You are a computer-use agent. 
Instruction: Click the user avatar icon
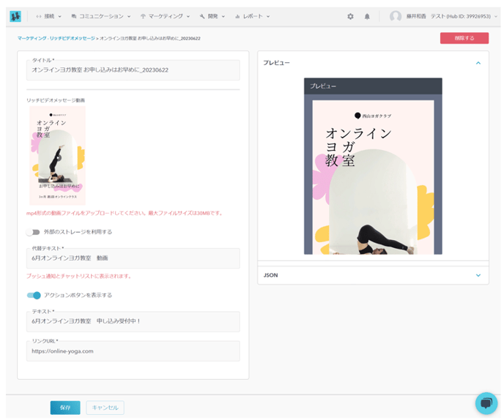click(x=396, y=16)
